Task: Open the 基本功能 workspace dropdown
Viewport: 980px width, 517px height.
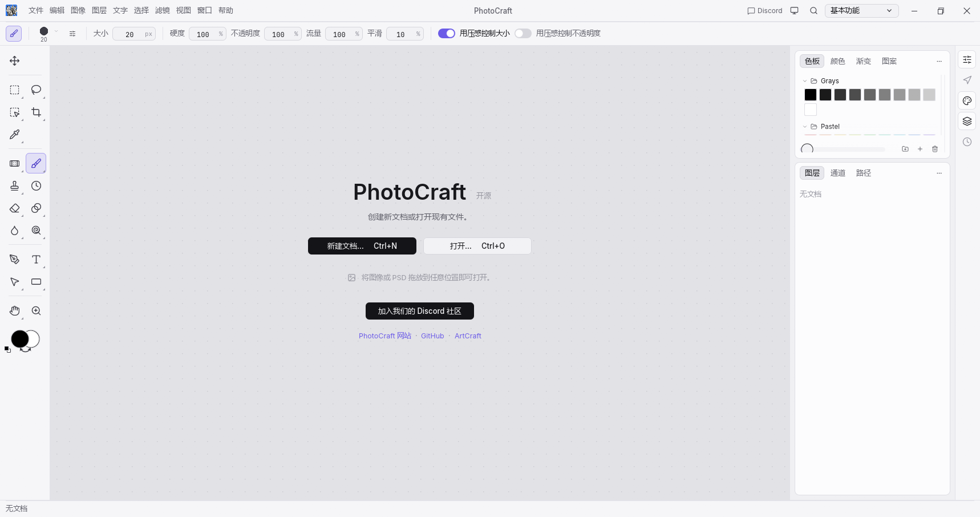Action: (861, 11)
